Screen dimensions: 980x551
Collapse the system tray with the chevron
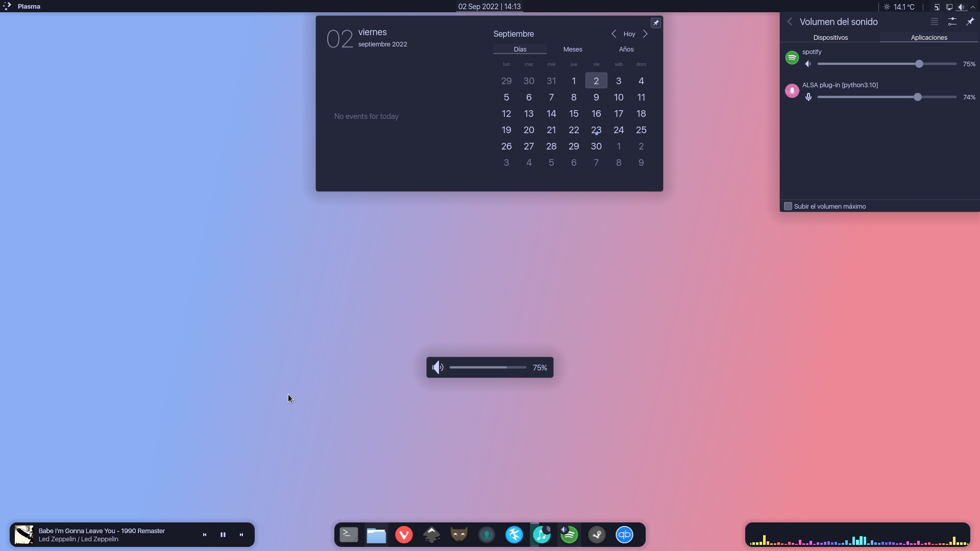click(x=974, y=7)
